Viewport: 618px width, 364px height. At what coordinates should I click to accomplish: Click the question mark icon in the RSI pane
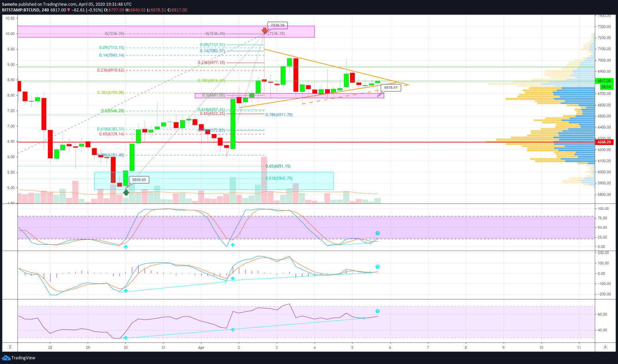coord(377,311)
